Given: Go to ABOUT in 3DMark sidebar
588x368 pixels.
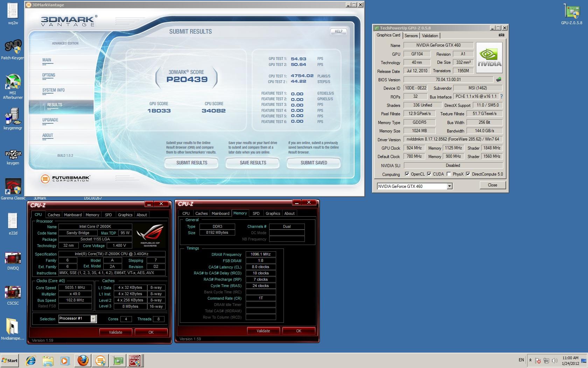Looking at the screenshot, I should point(48,135).
